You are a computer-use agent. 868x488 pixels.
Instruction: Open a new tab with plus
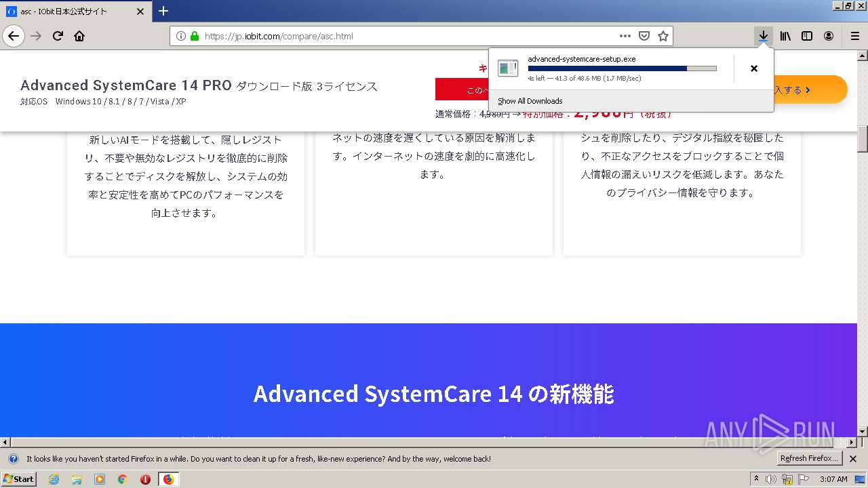pos(163,11)
